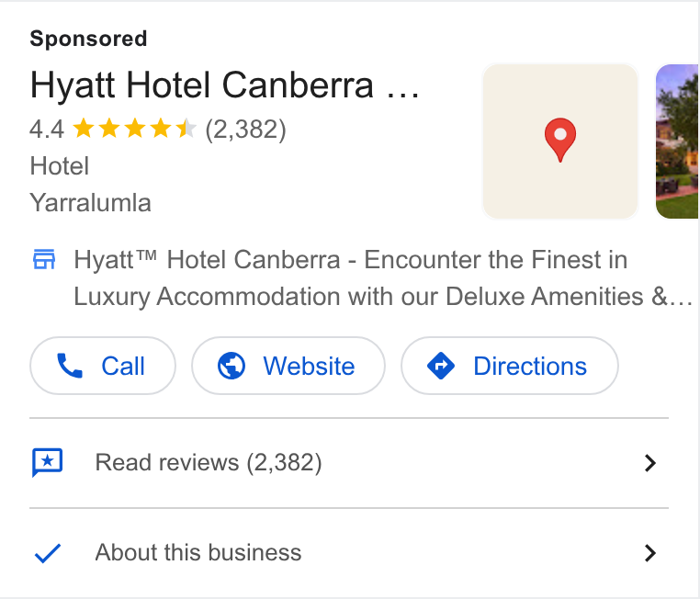The image size is (700, 599).
Task: Open the Hyatt Hotel Canberra title
Action: [224, 85]
